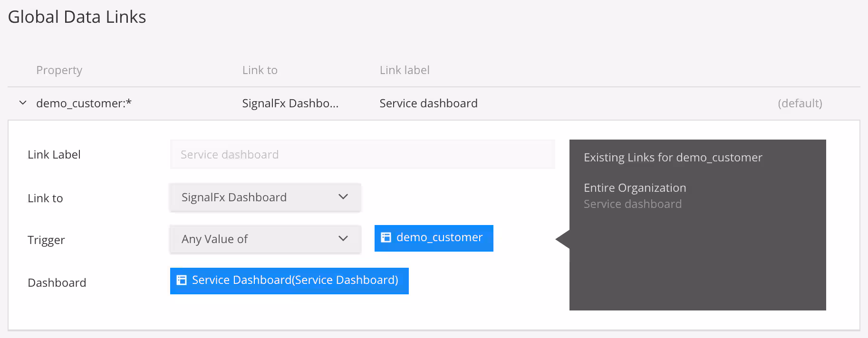Click Service dashboard link under Entire Organization

632,204
